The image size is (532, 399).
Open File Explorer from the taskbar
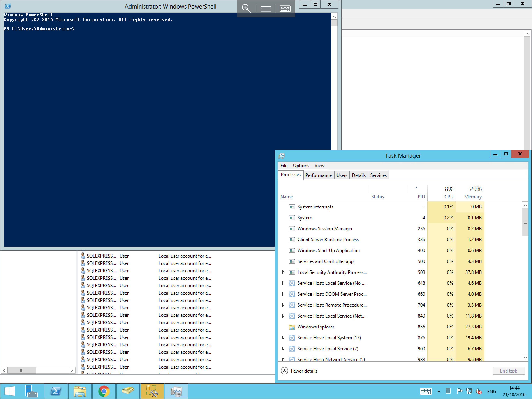(80, 391)
